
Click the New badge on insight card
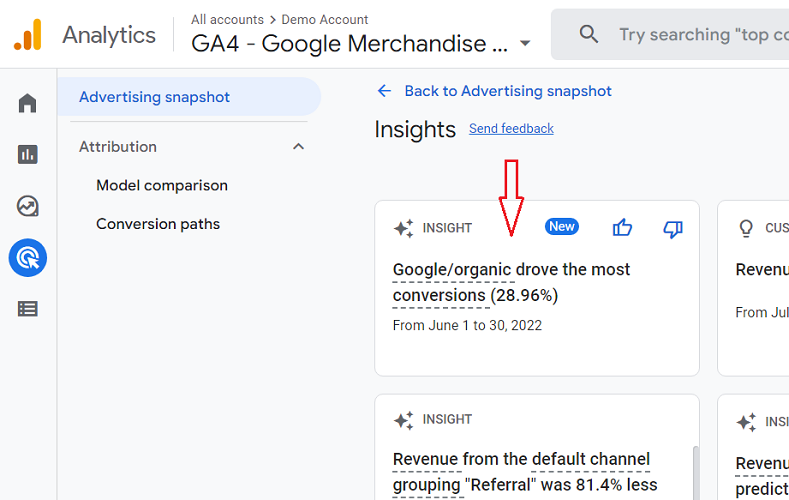[562, 227]
